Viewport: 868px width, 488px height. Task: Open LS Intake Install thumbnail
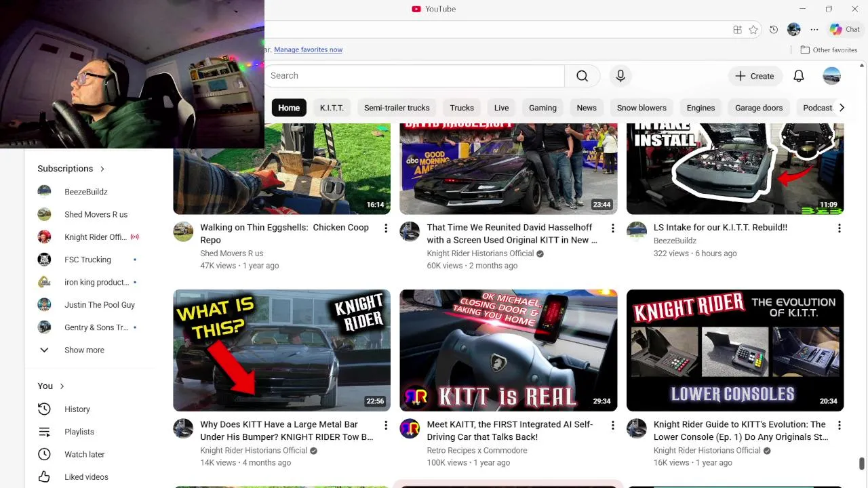735,169
